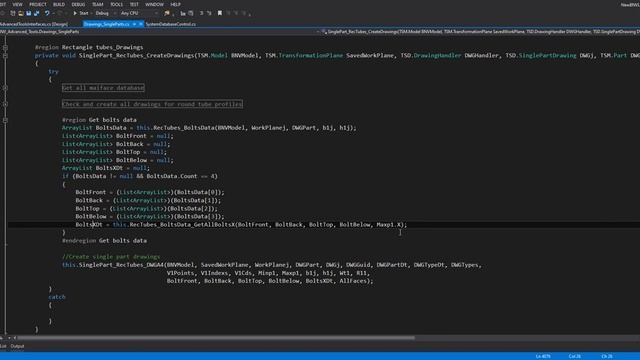Click the '#endregion Get bolts data' line

tap(104, 241)
